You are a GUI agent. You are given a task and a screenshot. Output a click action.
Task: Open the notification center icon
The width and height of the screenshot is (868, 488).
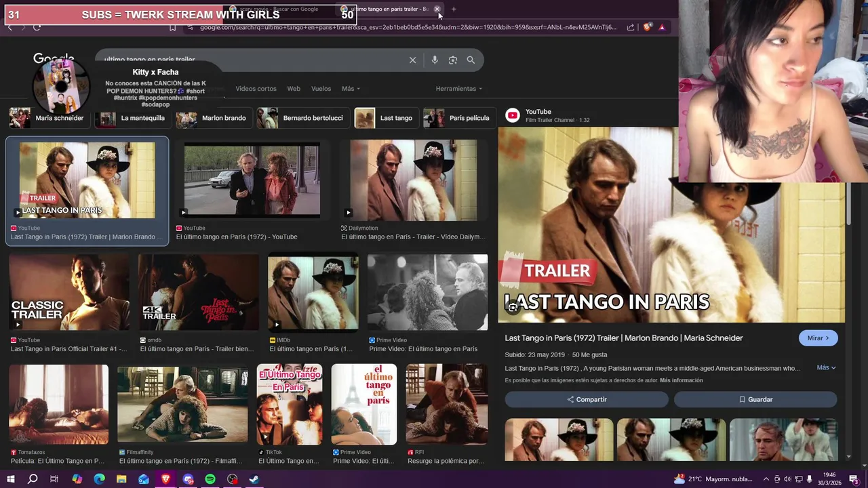[854, 479]
